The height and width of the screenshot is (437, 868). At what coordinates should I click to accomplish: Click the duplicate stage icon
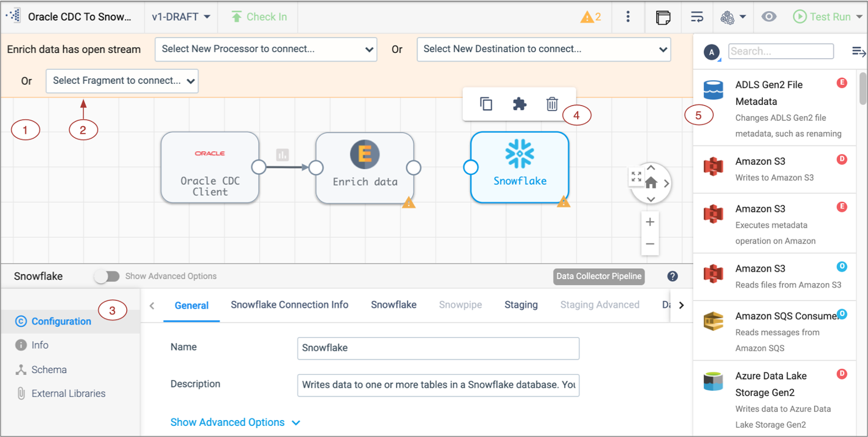pyautogui.click(x=486, y=104)
